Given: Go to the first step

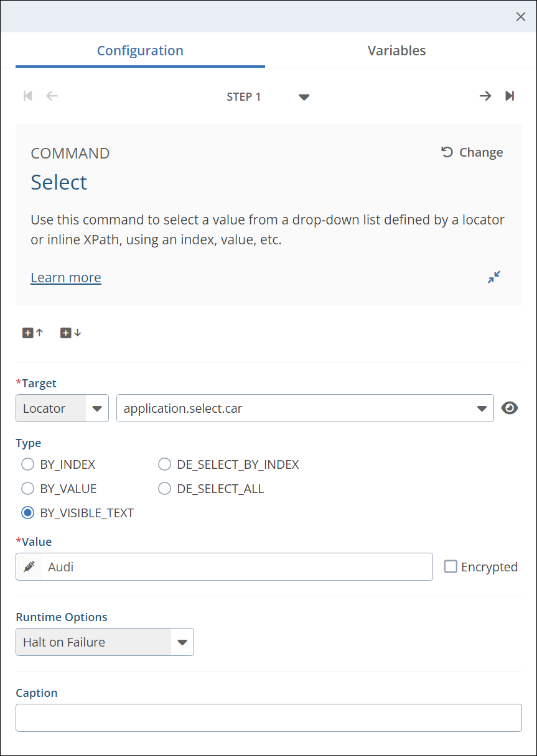Looking at the screenshot, I should pos(27,96).
